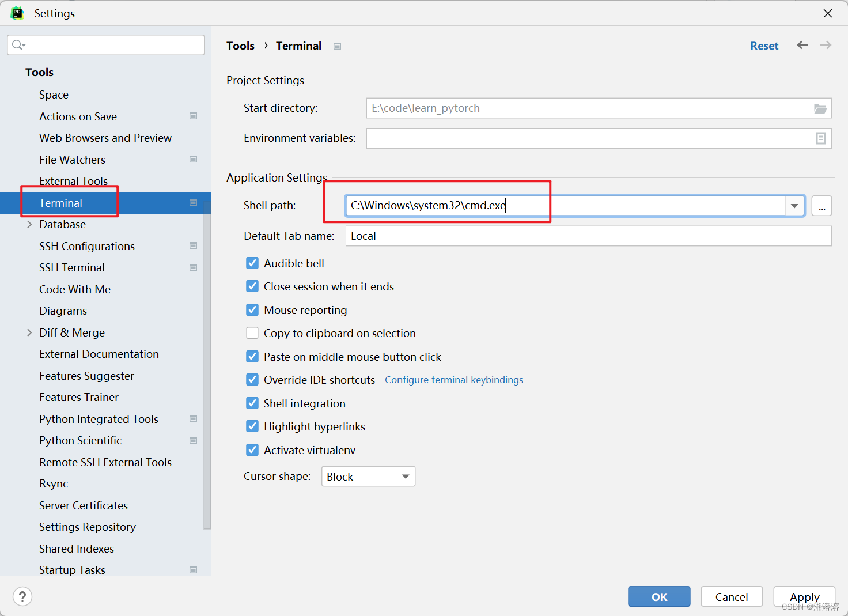Click the Tools breadcrumb link
The width and height of the screenshot is (848, 616).
240,46
